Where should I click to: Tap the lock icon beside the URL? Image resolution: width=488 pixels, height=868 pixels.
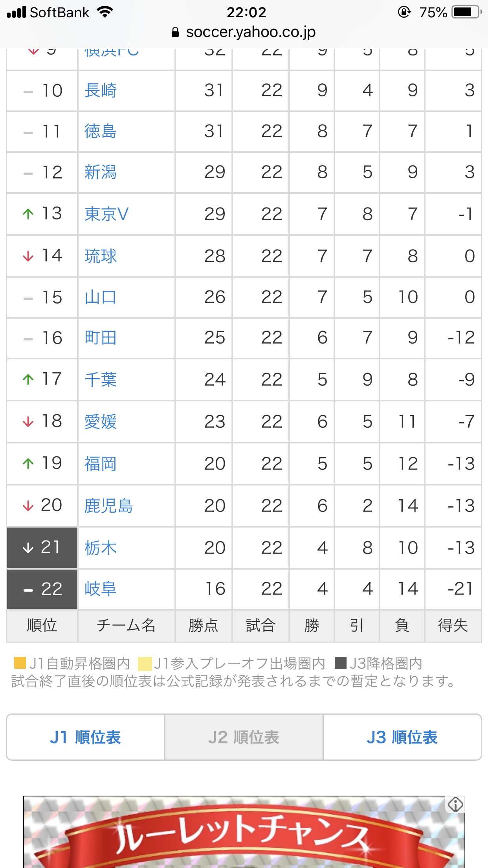tap(175, 32)
